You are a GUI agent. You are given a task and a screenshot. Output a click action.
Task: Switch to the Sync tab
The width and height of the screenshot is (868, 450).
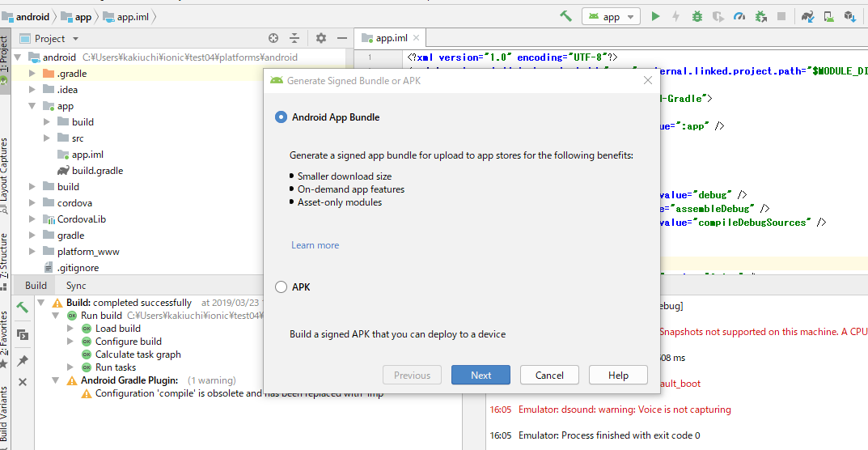(x=76, y=286)
